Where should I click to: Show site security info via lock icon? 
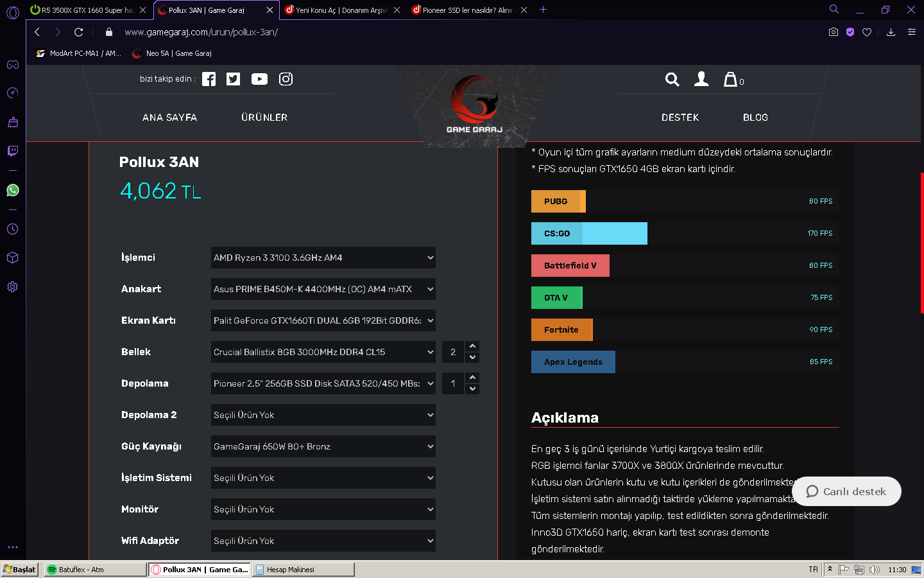click(109, 32)
